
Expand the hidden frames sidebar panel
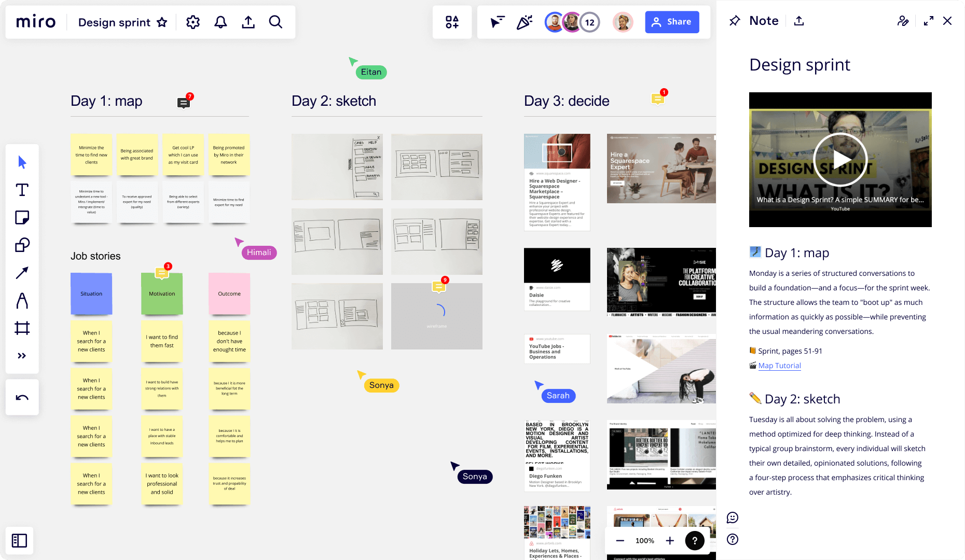pyautogui.click(x=20, y=540)
